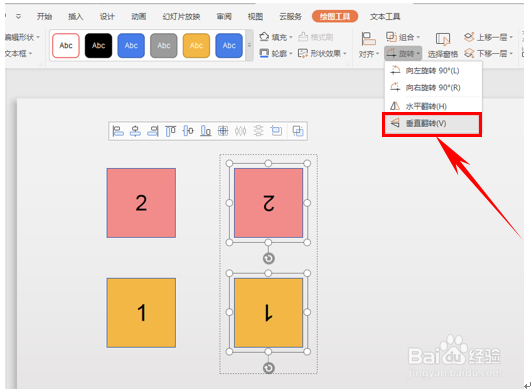Screen dimensions: 532x392
Task: Click rotation handle below flipped orange square
Action: point(268,368)
